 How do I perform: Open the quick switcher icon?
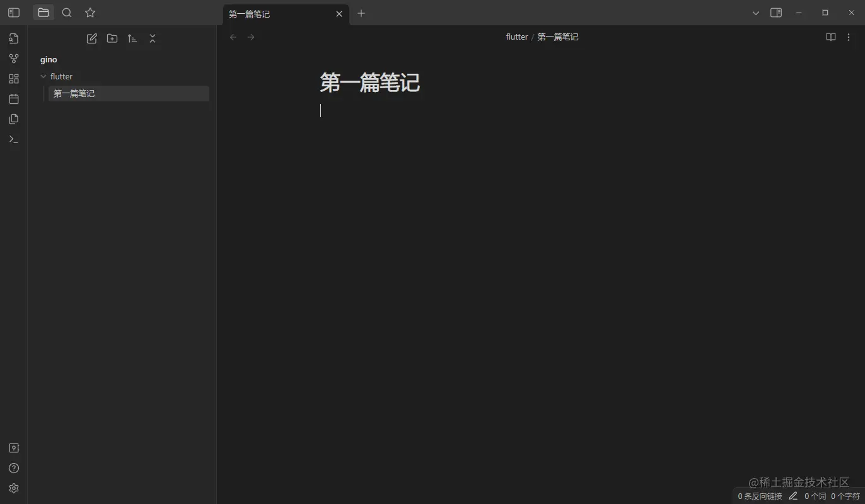14,38
